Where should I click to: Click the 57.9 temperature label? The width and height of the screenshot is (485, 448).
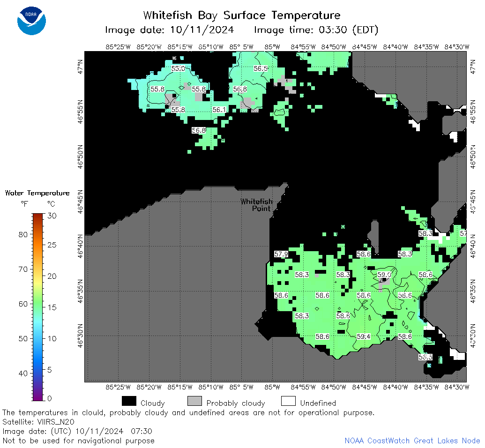[281, 254]
